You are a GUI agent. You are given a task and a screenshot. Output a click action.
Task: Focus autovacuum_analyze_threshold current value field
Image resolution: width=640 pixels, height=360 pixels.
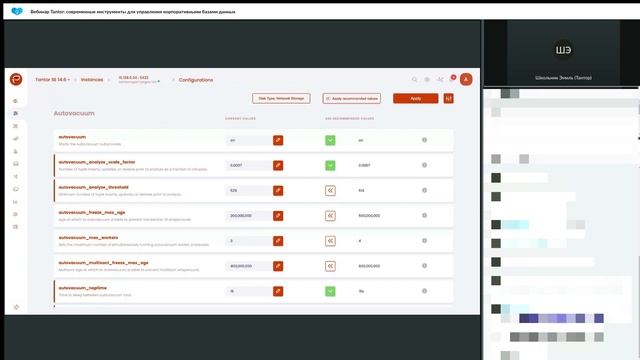click(x=249, y=191)
